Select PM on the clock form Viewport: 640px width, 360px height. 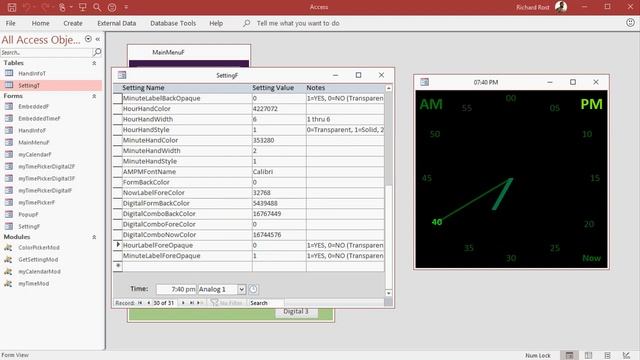coord(591,104)
